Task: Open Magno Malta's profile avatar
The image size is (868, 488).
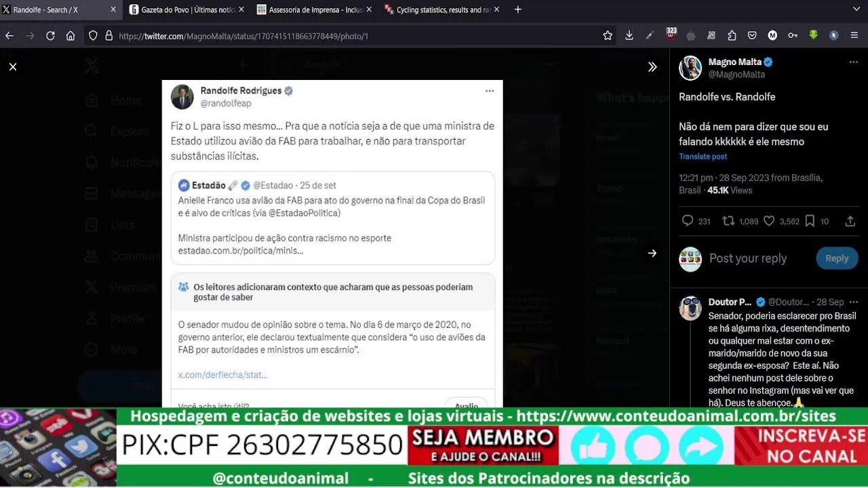Action: [690, 68]
